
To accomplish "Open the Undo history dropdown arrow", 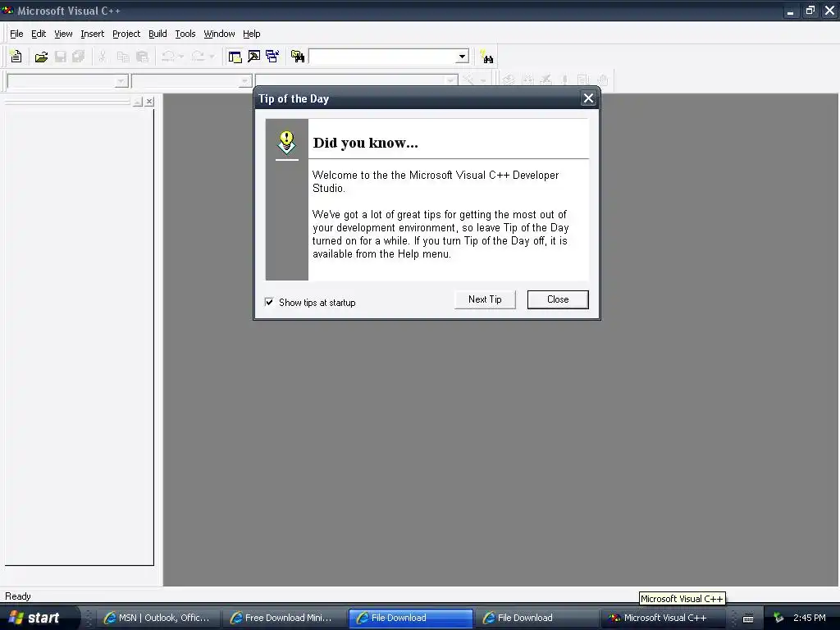I will click(x=181, y=57).
